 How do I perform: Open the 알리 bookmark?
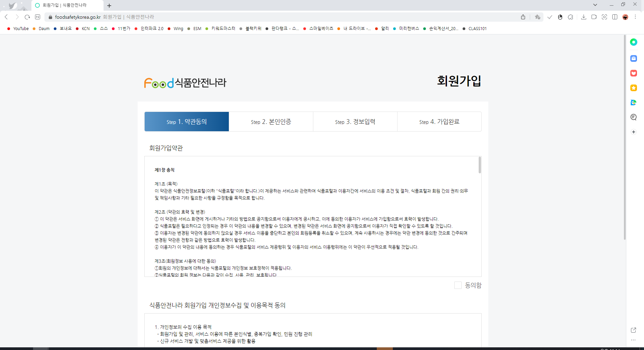pos(382,29)
